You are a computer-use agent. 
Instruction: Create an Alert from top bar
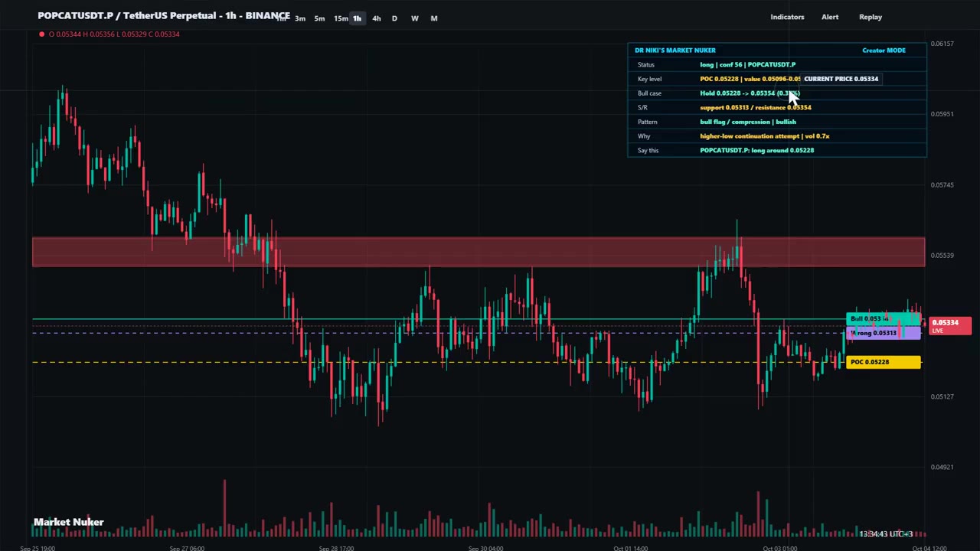[830, 17]
